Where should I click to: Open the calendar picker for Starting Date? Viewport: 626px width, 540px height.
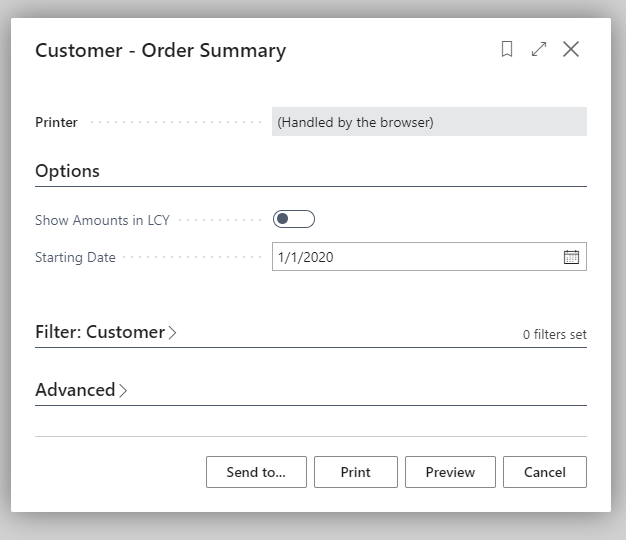(x=571, y=257)
